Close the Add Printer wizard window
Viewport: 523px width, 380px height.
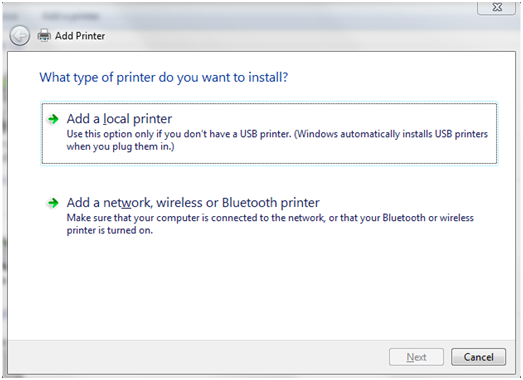(x=497, y=7)
